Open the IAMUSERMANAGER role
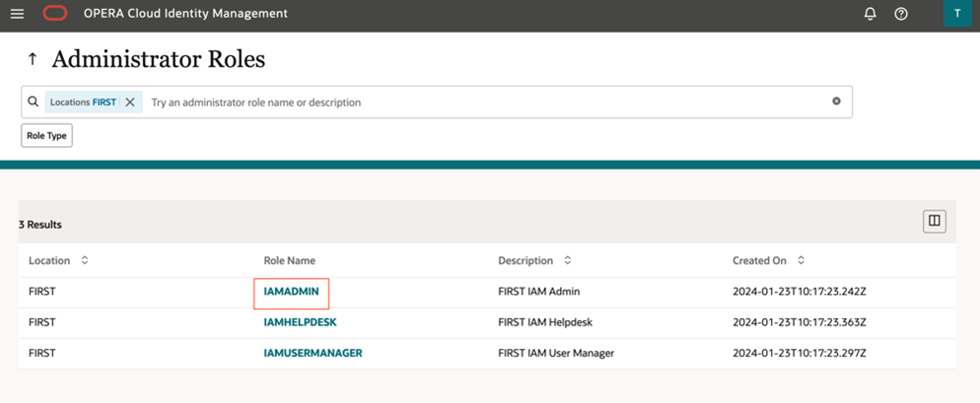 [x=314, y=353]
